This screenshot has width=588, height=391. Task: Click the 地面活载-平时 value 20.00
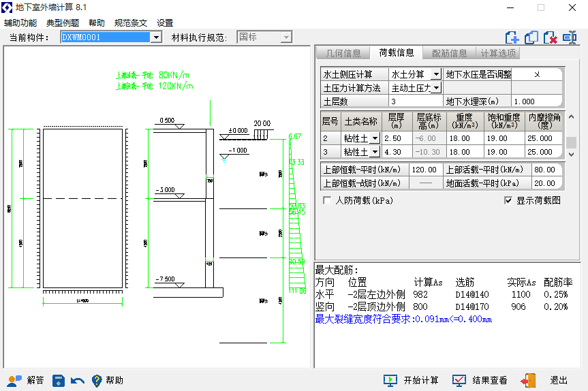coord(546,183)
